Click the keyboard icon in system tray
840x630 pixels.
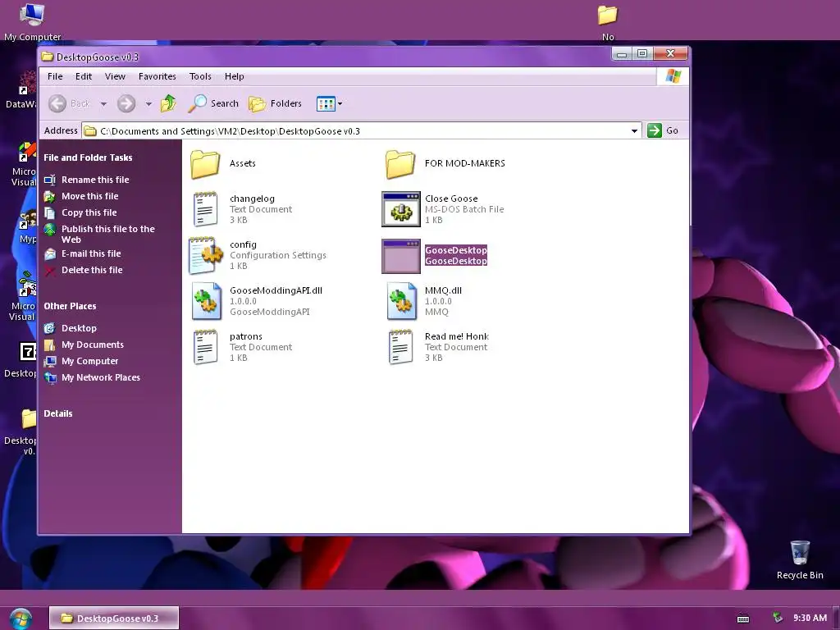click(743, 619)
